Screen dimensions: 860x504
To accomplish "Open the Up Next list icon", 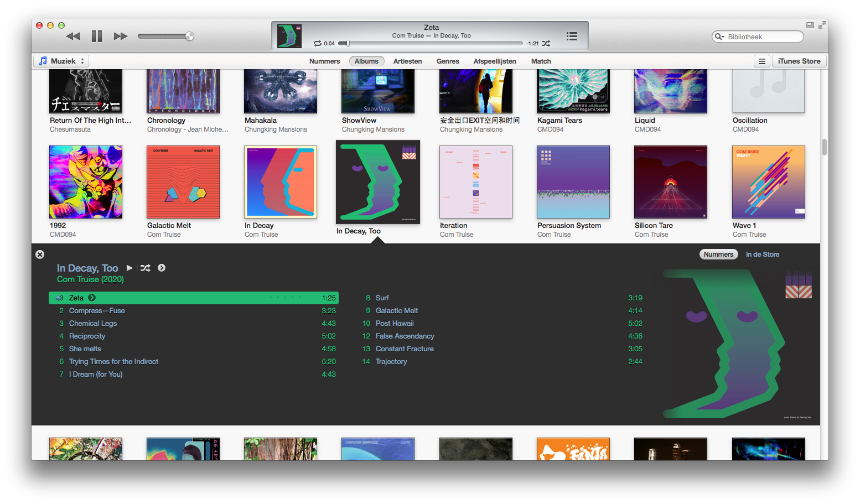I will click(x=572, y=36).
